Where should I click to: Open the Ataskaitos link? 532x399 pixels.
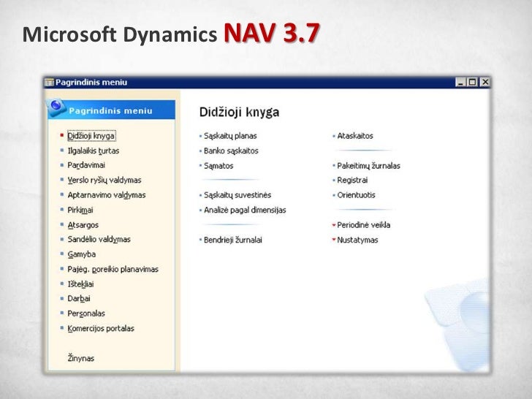click(x=355, y=136)
